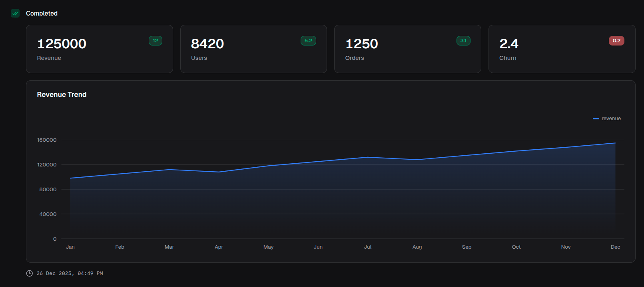Toggle the revenue series legend label
The image size is (644, 287).
(x=611, y=119)
